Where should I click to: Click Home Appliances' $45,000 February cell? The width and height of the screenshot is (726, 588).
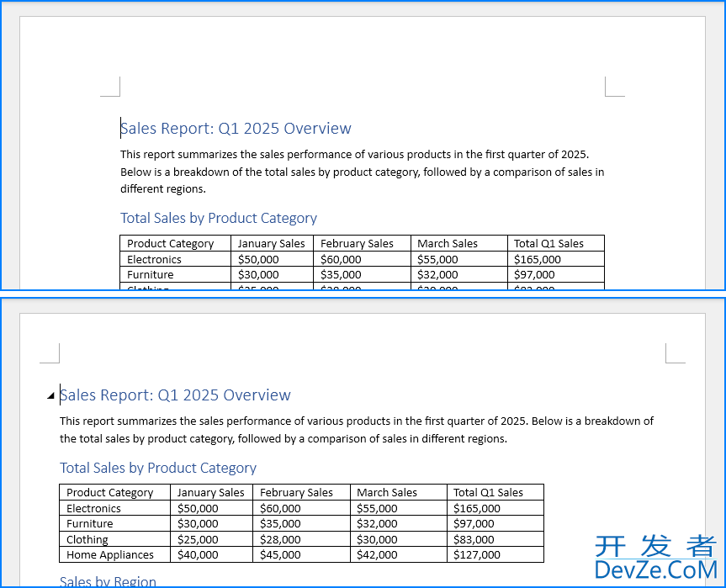coord(301,554)
